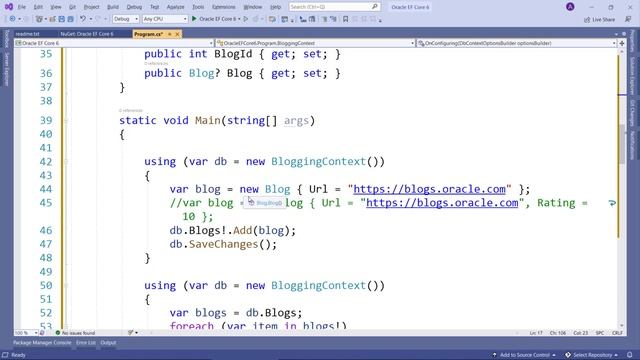This screenshot has width=640, height=360.
Task: Click the No issues found indicator
Action: (x=75, y=333)
